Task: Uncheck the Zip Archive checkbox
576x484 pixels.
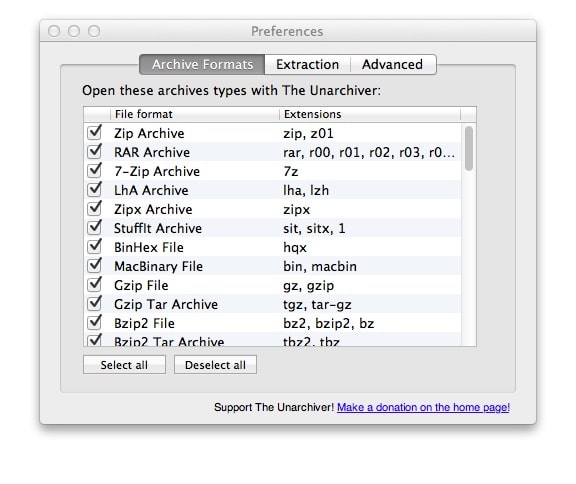Action: click(94, 133)
